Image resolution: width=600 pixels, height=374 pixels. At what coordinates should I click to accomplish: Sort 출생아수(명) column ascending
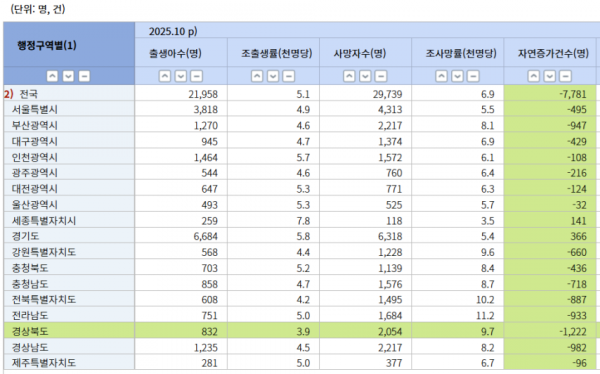[165, 76]
